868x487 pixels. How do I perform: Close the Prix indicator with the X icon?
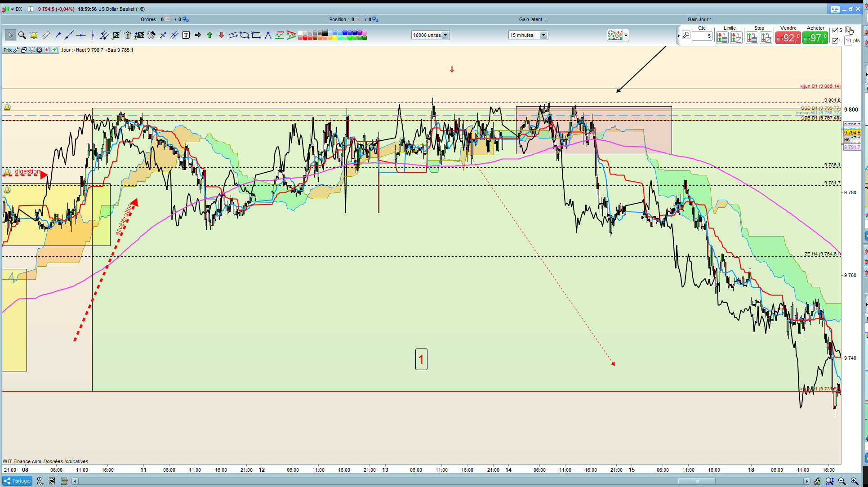tap(39, 50)
